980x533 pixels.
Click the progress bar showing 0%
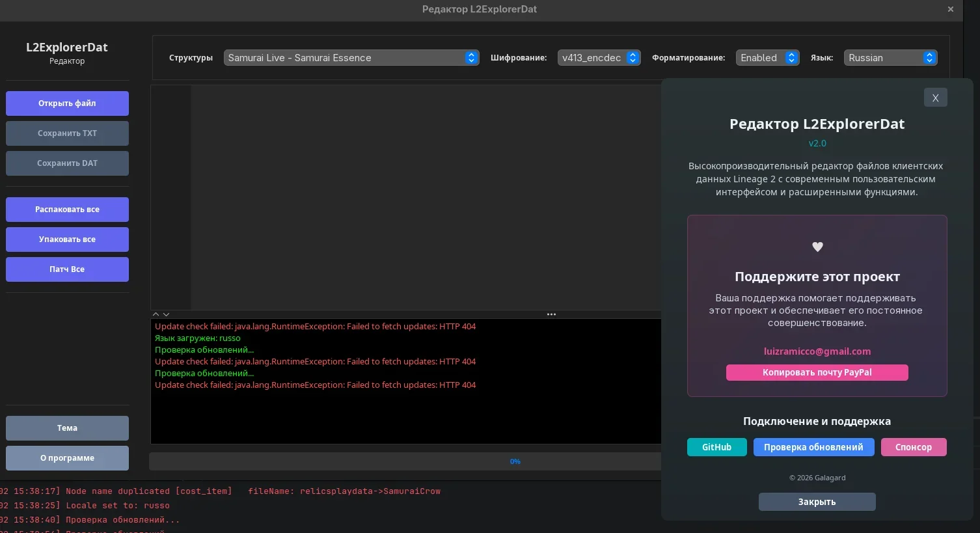405,461
